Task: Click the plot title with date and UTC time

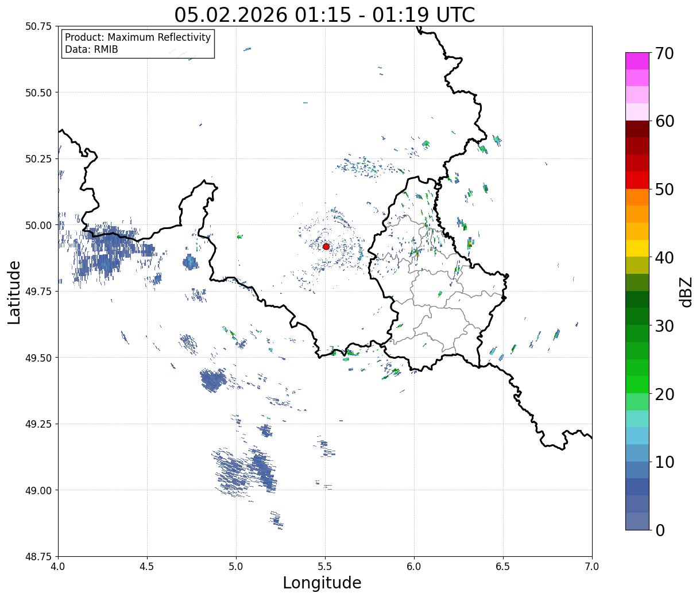Action: click(x=324, y=14)
